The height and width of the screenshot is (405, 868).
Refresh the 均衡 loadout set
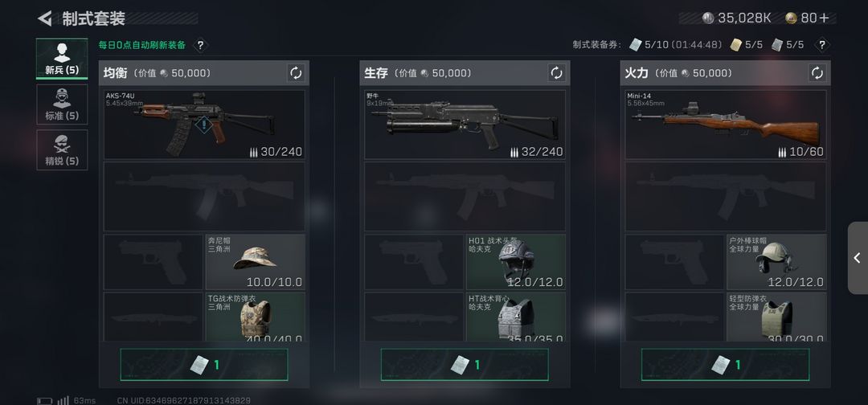(296, 73)
